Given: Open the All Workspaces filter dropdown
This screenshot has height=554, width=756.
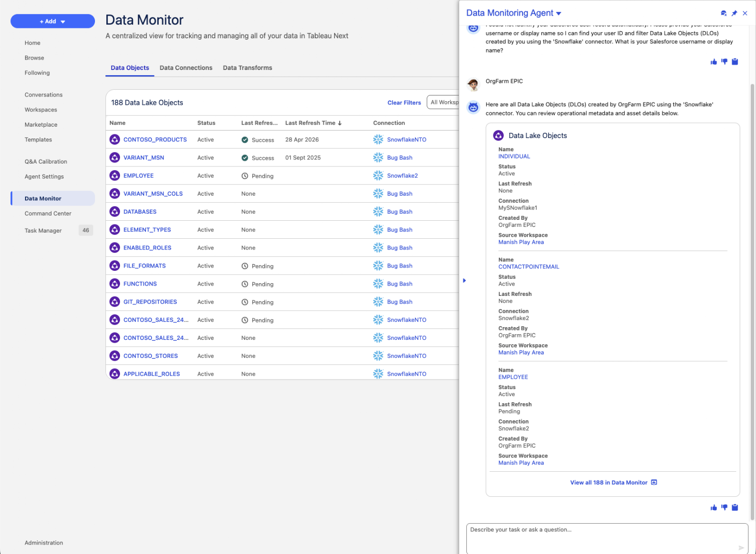Looking at the screenshot, I should pyautogui.click(x=443, y=102).
